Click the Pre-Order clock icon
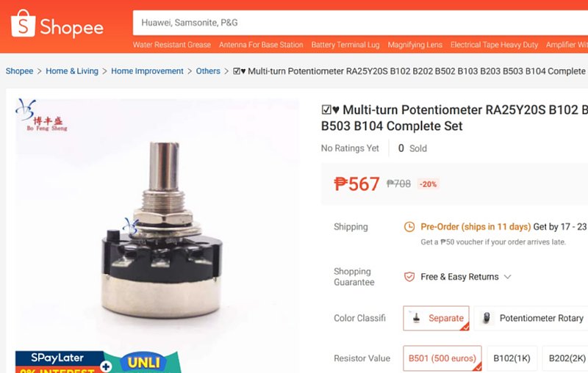This screenshot has width=588, height=373. point(409,227)
